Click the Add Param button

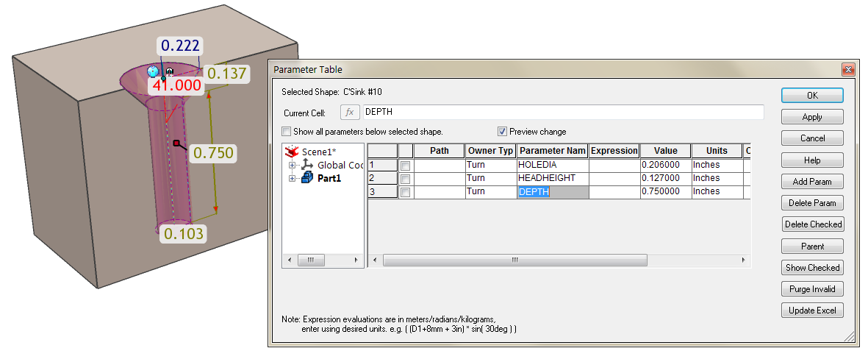(812, 182)
